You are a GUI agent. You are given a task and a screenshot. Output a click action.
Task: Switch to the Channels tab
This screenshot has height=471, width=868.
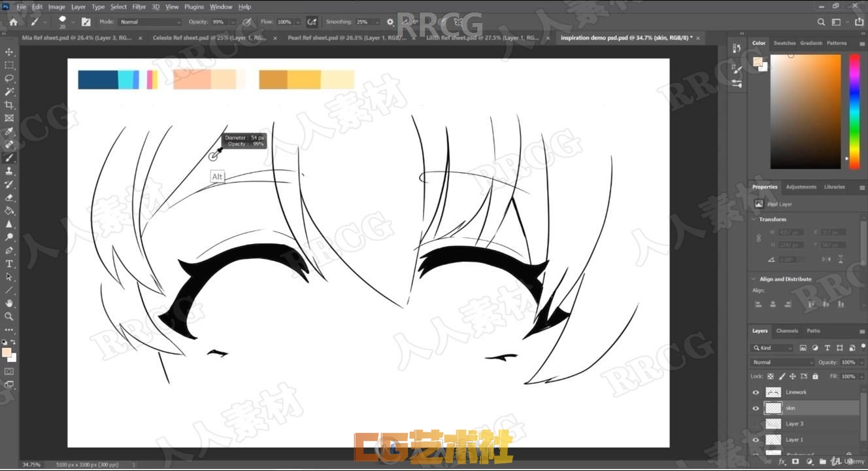(787, 331)
